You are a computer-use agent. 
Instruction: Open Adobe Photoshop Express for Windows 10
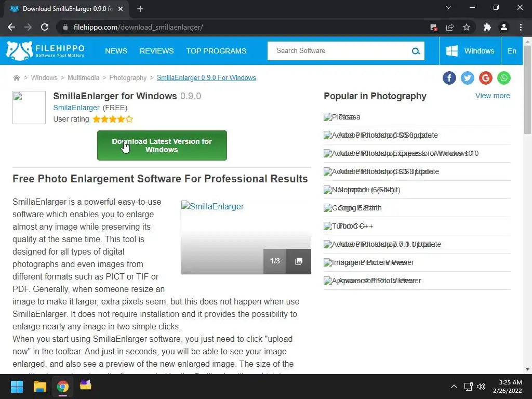(417, 153)
